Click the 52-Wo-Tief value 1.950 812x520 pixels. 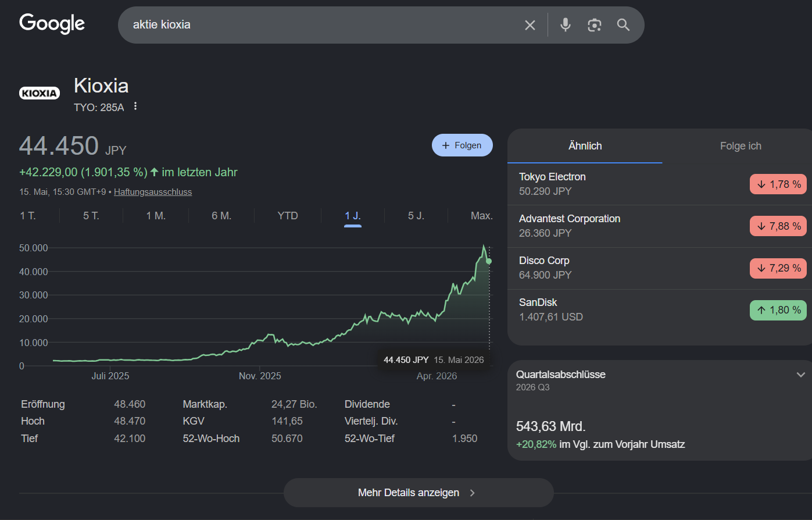click(465, 439)
